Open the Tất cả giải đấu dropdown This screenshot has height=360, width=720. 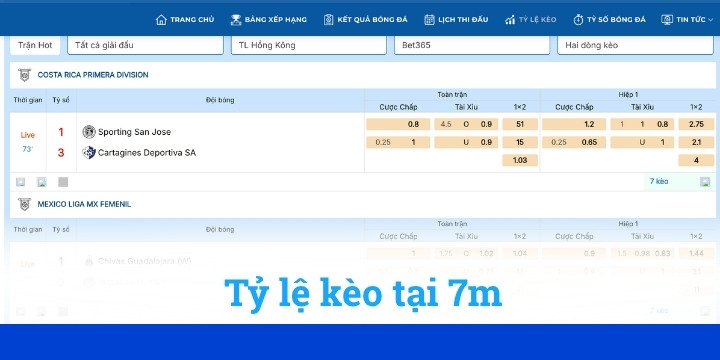pos(146,45)
